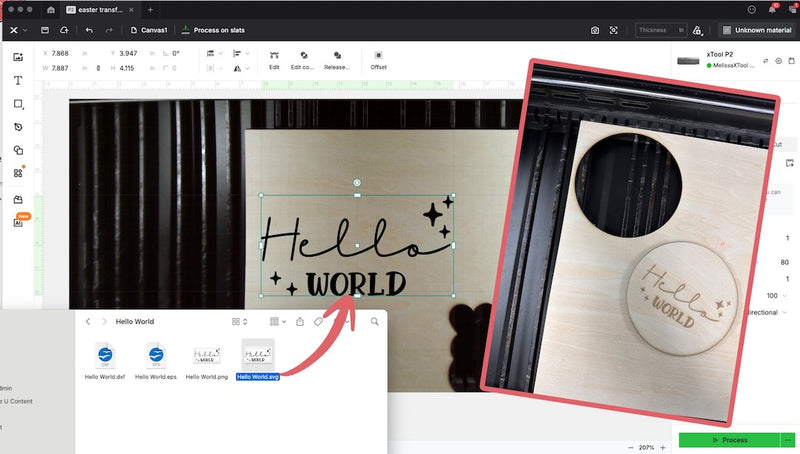Viewport: 800px width, 454px height.
Task: Go forward in Finder window
Action: pos(105,322)
